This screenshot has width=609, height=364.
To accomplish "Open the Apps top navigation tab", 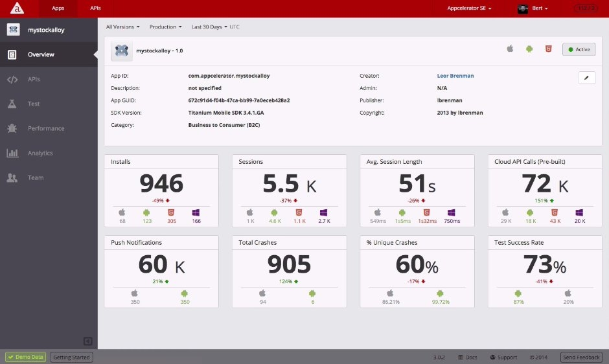I will (x=58, y=8).
